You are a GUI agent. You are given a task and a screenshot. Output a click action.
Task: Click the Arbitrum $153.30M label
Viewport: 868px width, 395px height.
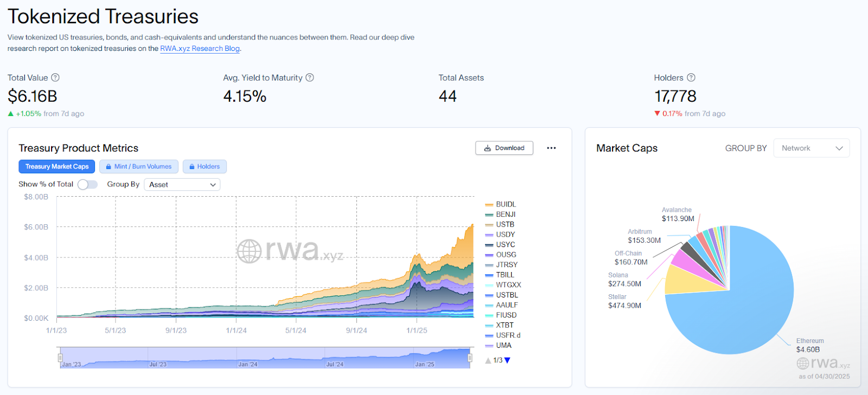[644, 236]
